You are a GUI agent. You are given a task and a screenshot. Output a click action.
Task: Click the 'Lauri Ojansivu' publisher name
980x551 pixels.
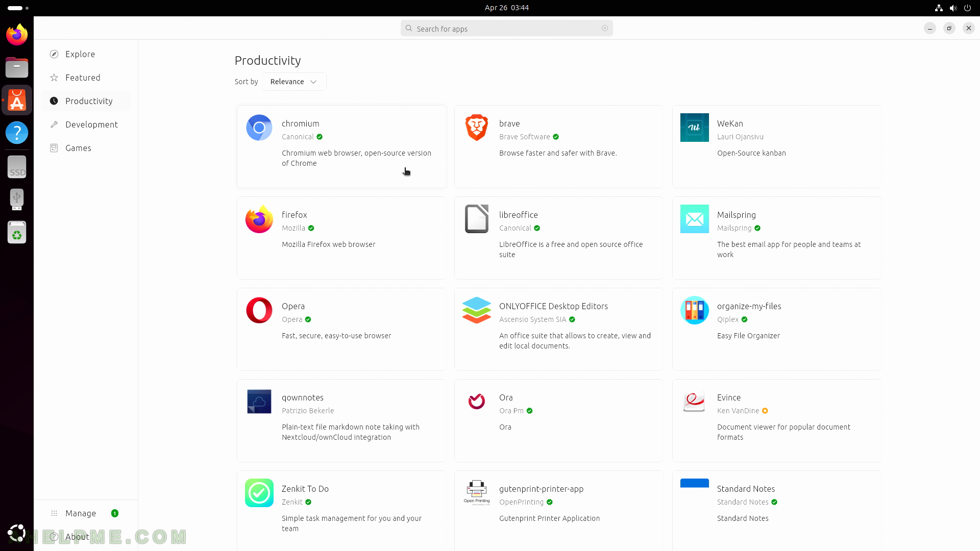[740, 137]
